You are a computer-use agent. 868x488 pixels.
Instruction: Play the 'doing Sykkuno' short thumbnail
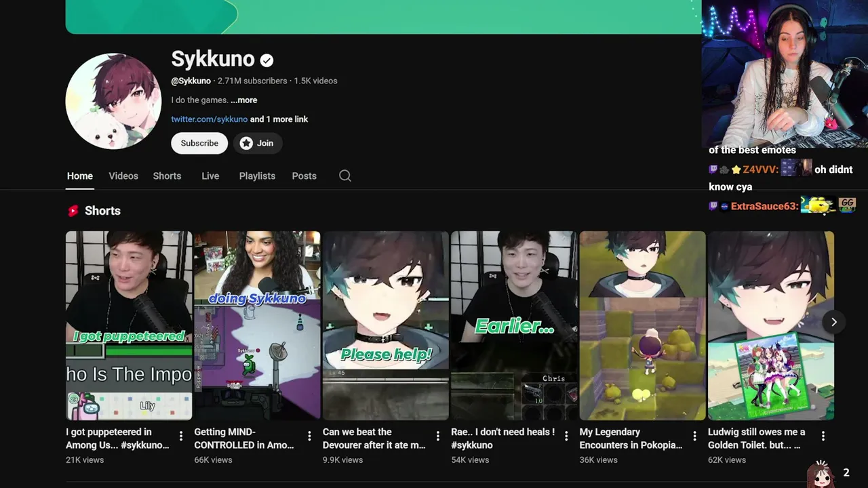pyautogui.click(x=257, y=325)
